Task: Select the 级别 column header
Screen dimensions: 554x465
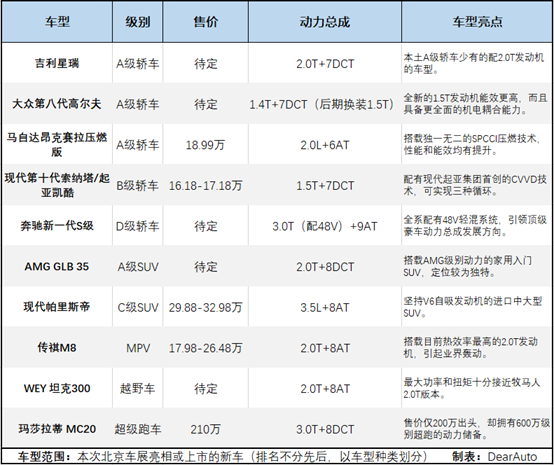Action: coord(137,22)
